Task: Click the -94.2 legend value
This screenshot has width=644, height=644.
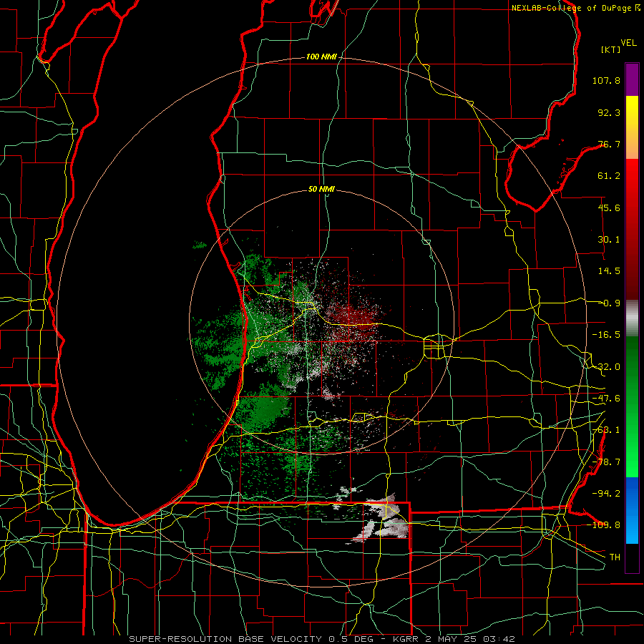Action: 606,493
